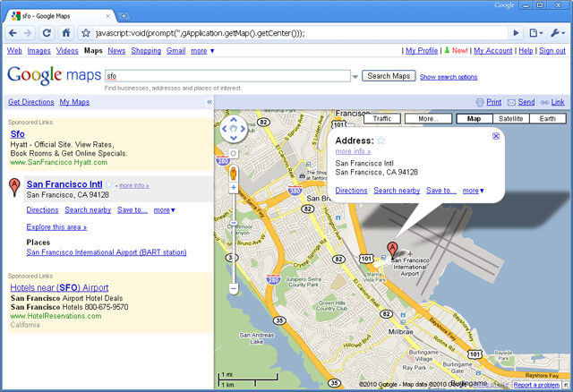This screenshot has height=392, width=573.
Task: Pan the map left with the left arrow
Action: pos(225,129)
